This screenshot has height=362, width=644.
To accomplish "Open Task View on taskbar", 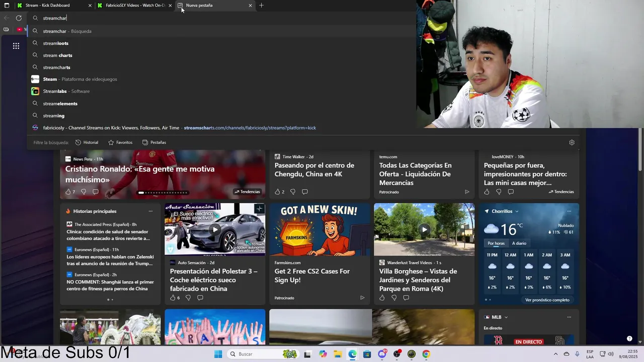I will click(308, 354).
